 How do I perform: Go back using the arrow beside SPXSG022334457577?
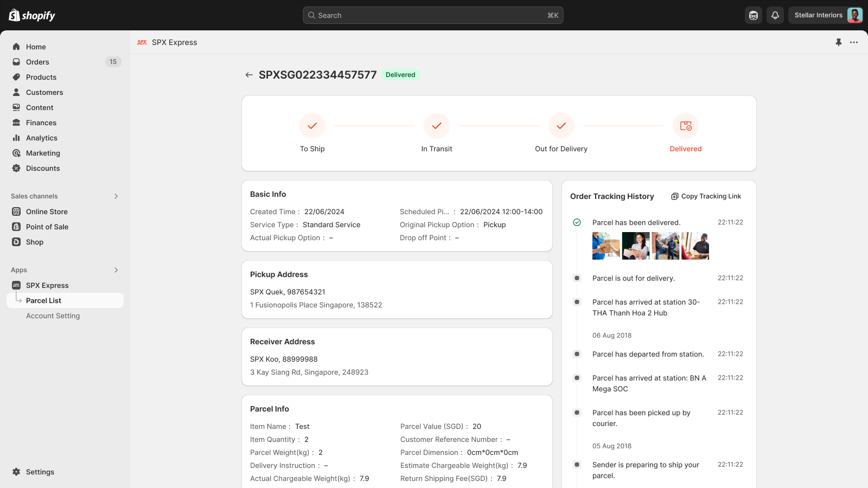pos(250,75)
